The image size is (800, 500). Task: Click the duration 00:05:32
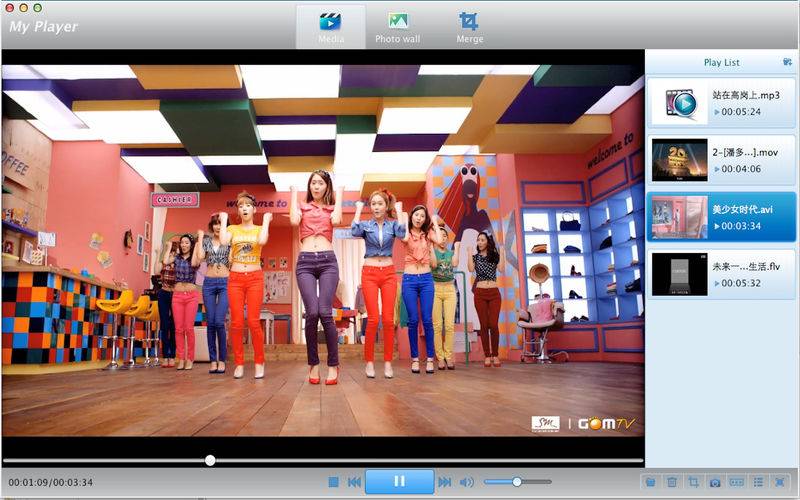point(741,283)
